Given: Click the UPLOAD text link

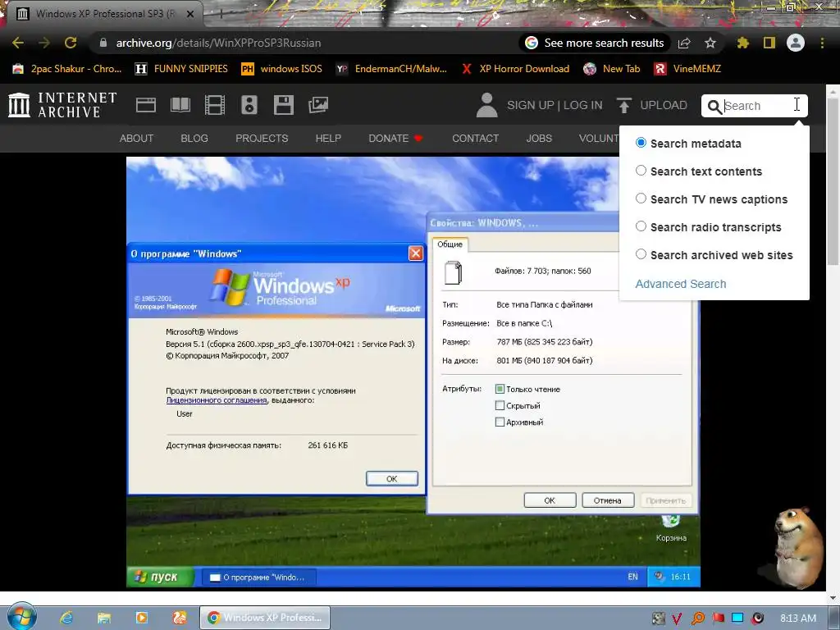Looking at the screenshot, I should click(x=664, y=105).
